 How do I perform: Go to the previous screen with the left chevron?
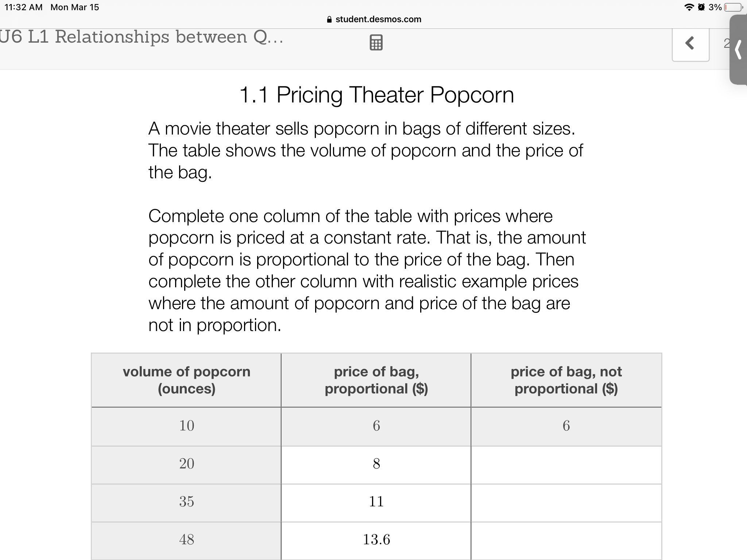point(690,43)
